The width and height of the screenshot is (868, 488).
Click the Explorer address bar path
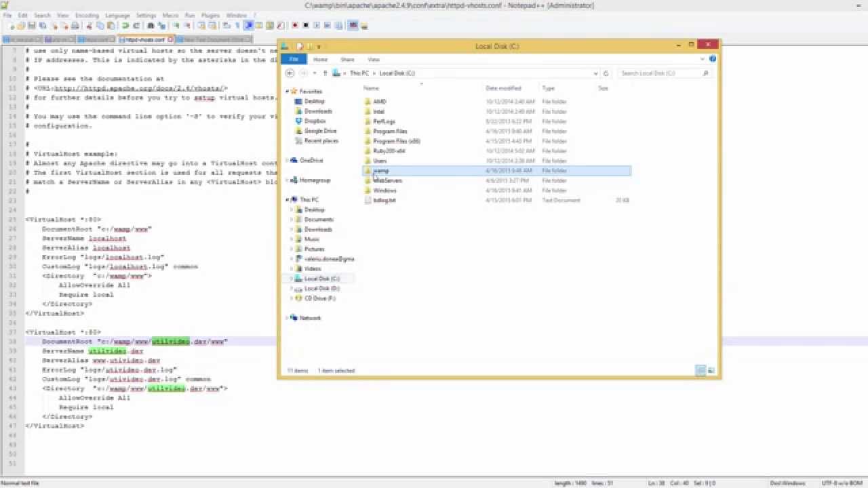[x=465, y=73]
